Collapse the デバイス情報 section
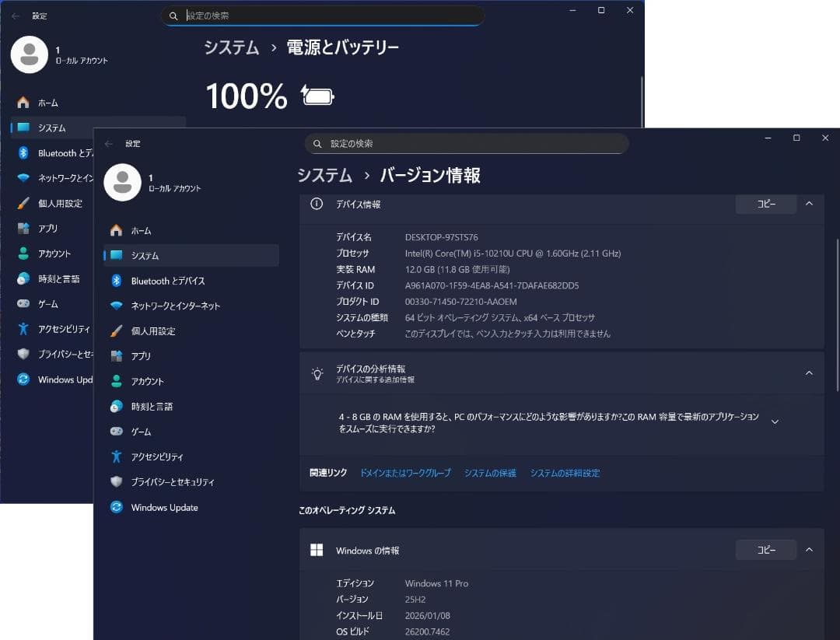 (x=809, y=204)
